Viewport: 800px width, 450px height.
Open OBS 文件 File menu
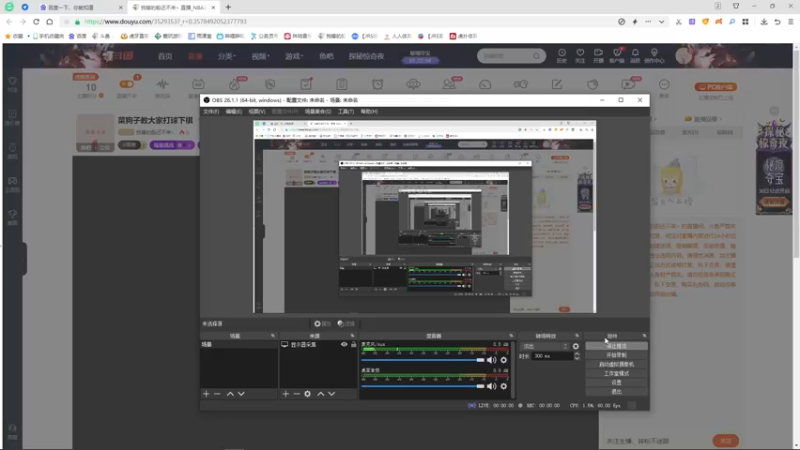point(211,111)
